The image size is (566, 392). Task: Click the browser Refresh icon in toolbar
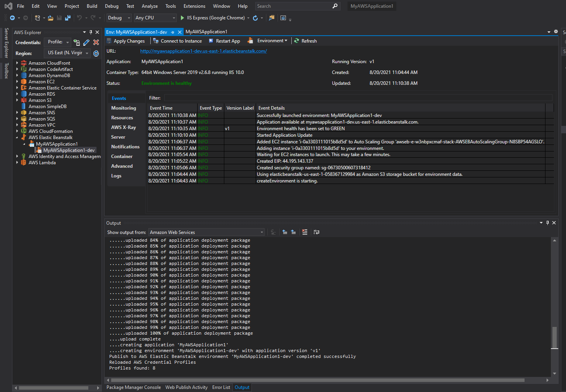pos(255,18)
